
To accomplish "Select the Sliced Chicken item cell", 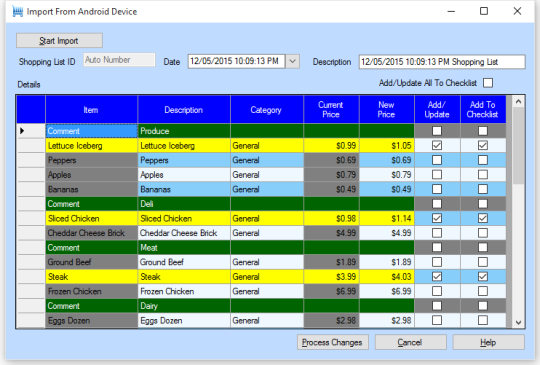I will (91, 218).
